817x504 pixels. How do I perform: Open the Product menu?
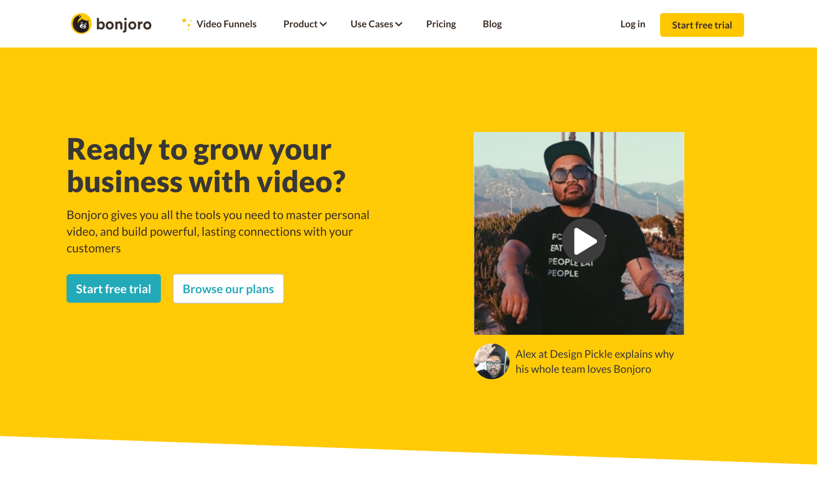coord(300,24)
